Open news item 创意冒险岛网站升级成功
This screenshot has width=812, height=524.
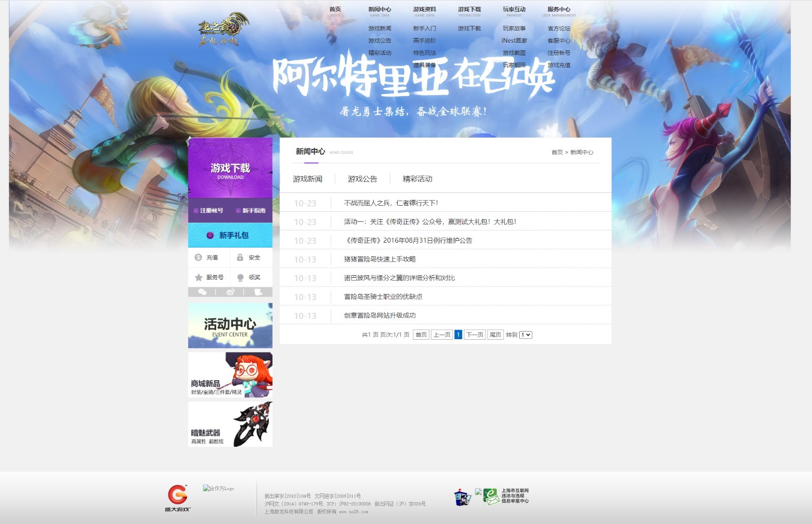click(380, 315)
